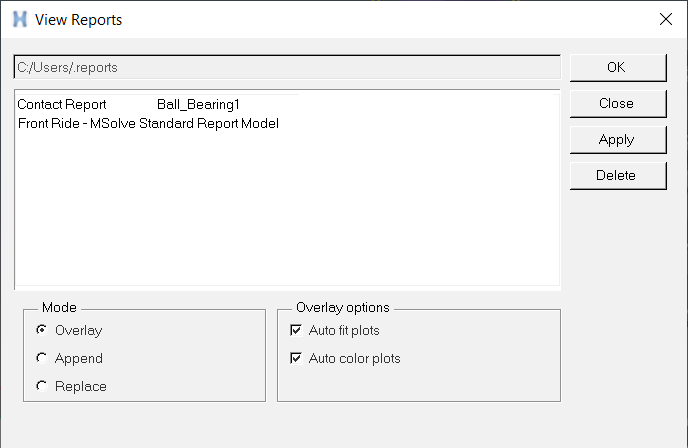Set mode to Replace
The image size is (688, 448).
pos(41,386)
